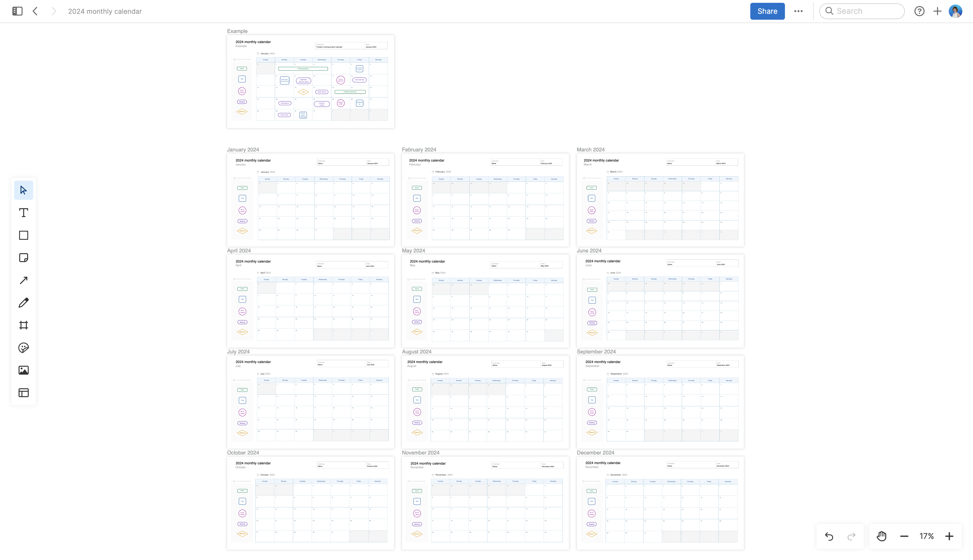Select the pointer cursor tool

(23, 190)
